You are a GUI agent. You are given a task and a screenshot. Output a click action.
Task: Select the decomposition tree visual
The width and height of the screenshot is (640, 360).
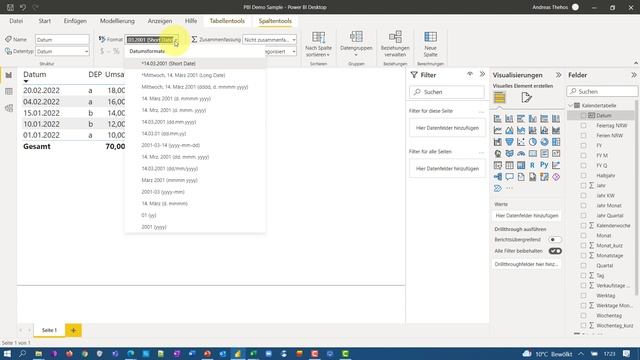(x=498, y=177)
